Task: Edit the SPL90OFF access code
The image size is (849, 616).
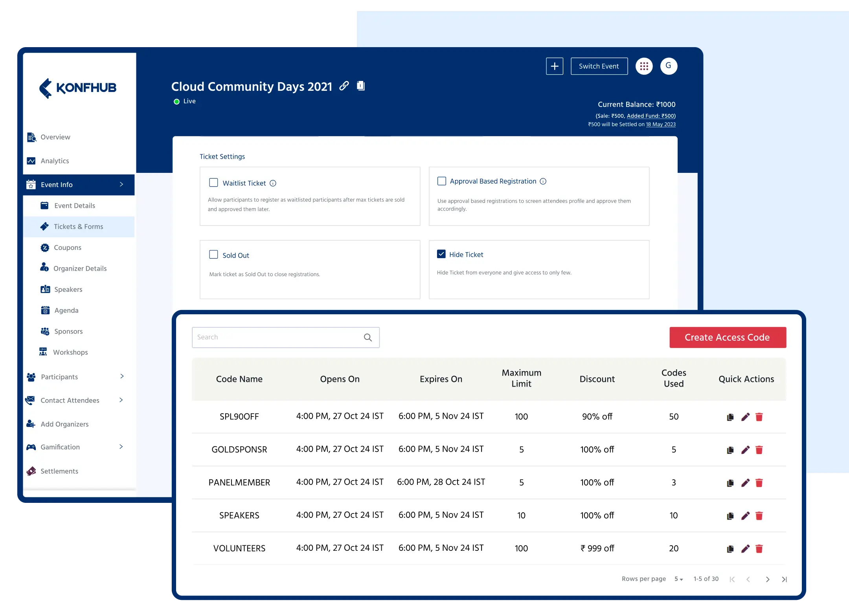Action: point(745,417)
